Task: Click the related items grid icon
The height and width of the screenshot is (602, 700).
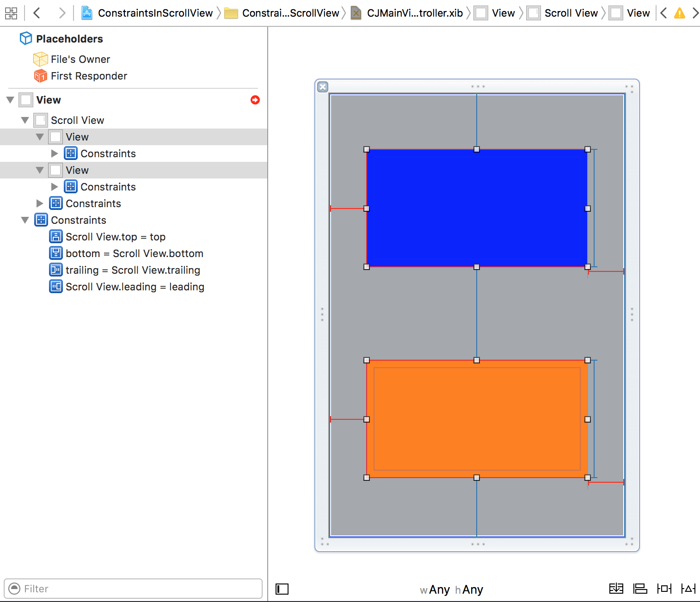Action: click(x=11, y=13)
